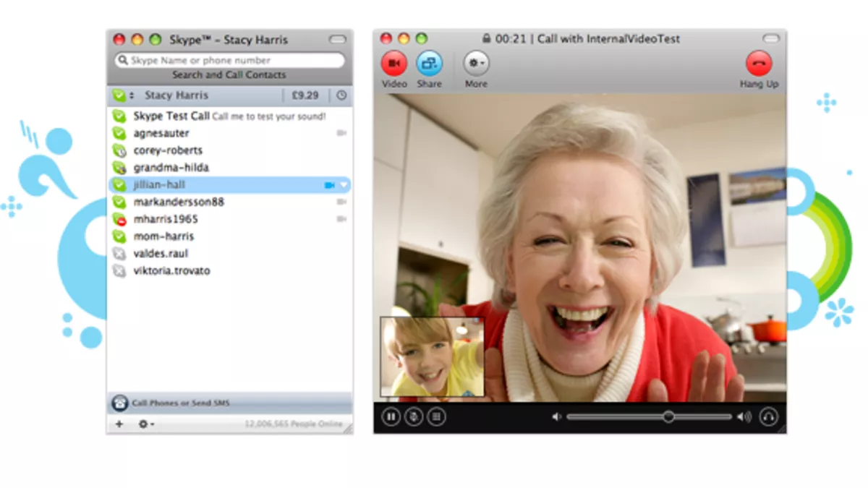This screenshot has height=488, width=868.
Task: Click the Skype Name or phone number field
Action: (x=230, y=61)
